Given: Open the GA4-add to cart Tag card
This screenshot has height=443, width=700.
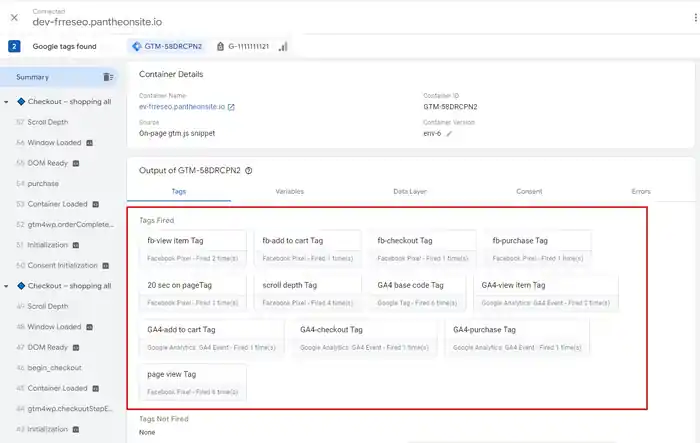Looking at the screenshot, I should [211, 338].
